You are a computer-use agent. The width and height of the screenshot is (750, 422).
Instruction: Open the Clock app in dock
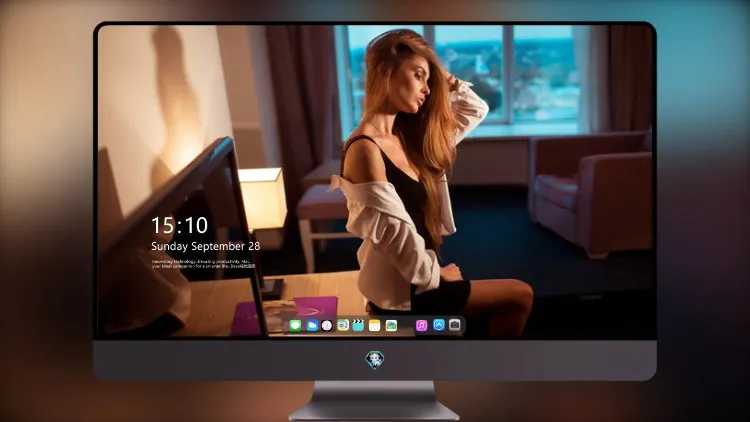tap(327, 326)
